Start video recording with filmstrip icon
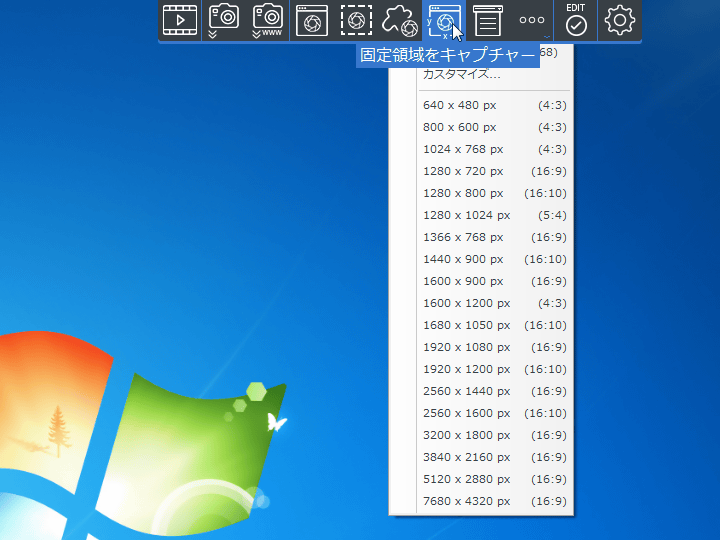This screenshot has width=720, height=540. [x=180, y=20]
